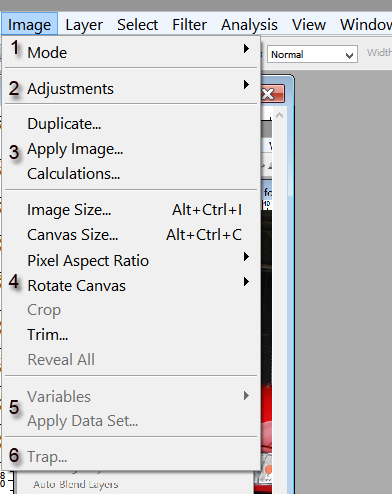Open the Adjustments submenu
The width and height of the screenshot is (392, 494).
(x=131, y=88)
